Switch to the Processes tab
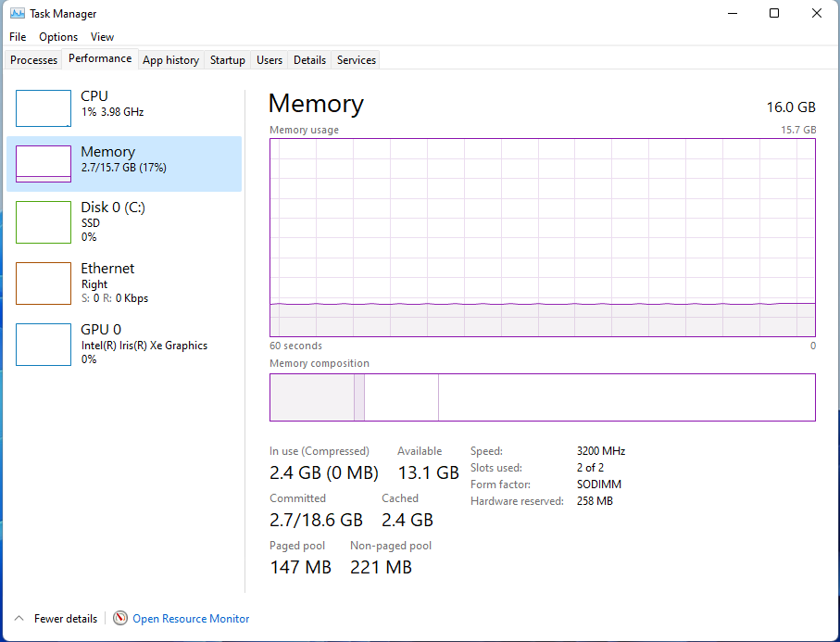Image resolution: width=840 pixels, height=642 pixels. coord(33,60)
